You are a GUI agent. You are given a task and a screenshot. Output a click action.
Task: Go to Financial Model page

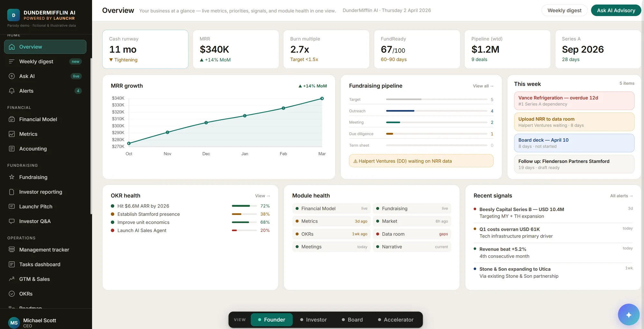point(45,119)
